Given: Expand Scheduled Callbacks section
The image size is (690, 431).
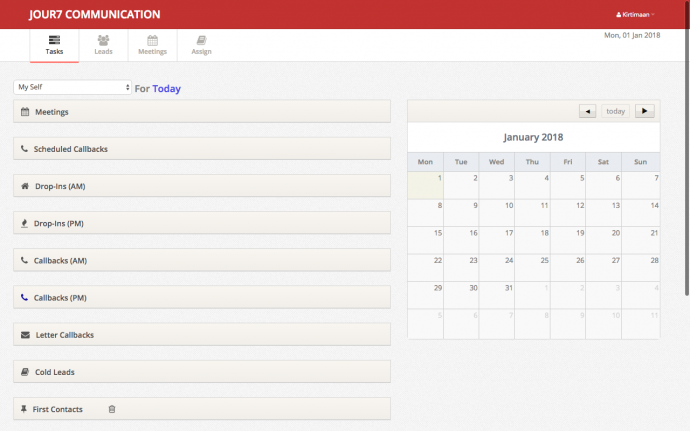Looking at the screenshot, I should click(202, 148).
